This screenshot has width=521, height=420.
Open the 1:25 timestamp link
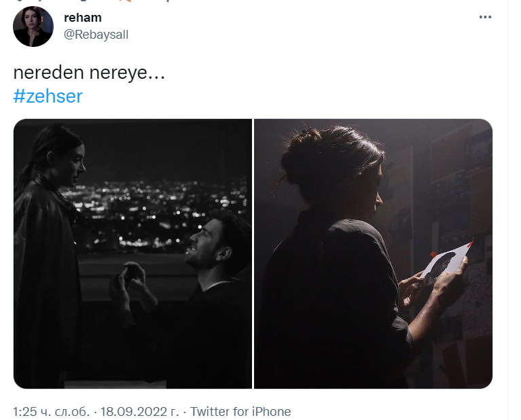click(52, 412)
